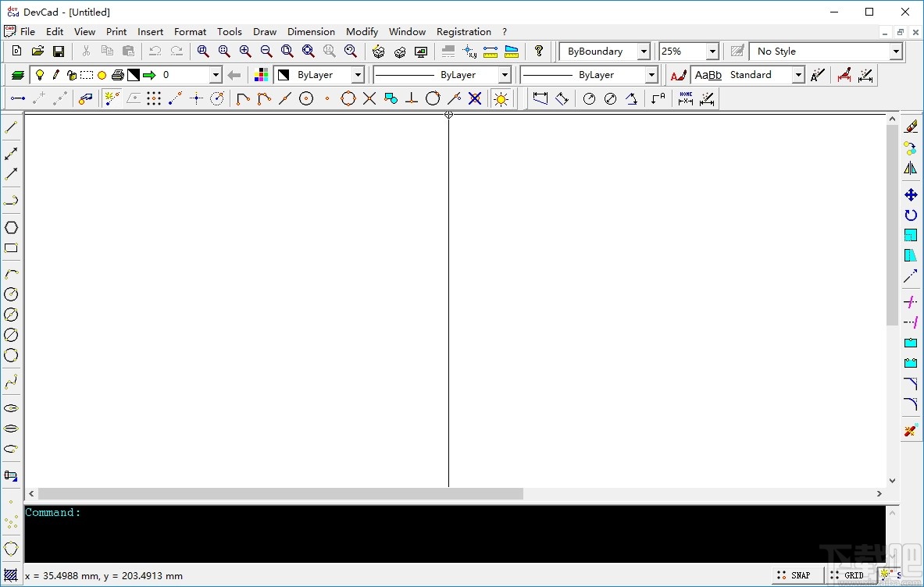Expand second ByLayer lineweight dropdown
This screenshot has width=924, height=587.
point(651,75)
